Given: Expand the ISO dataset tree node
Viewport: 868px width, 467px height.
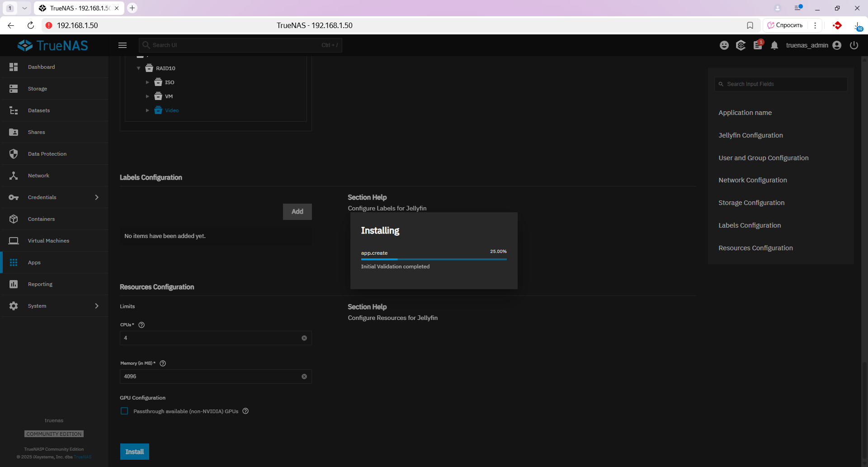Looking at the screenshot, I should tap(147, 82).
